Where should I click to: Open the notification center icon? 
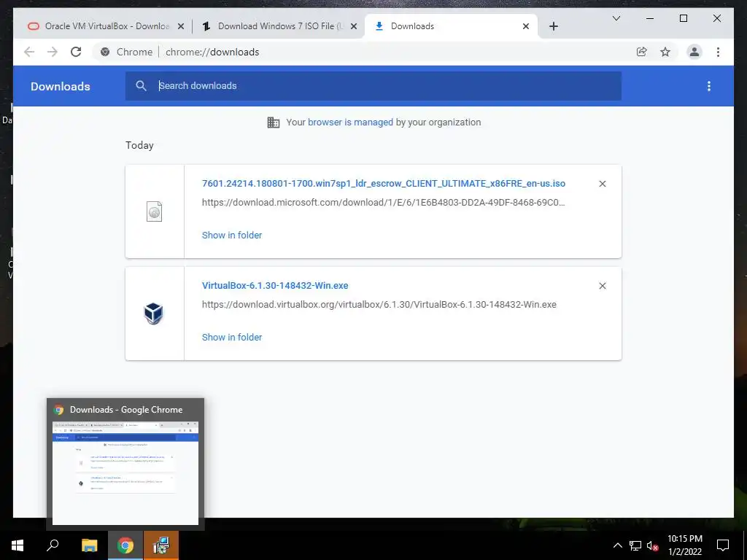coord(723,545)
